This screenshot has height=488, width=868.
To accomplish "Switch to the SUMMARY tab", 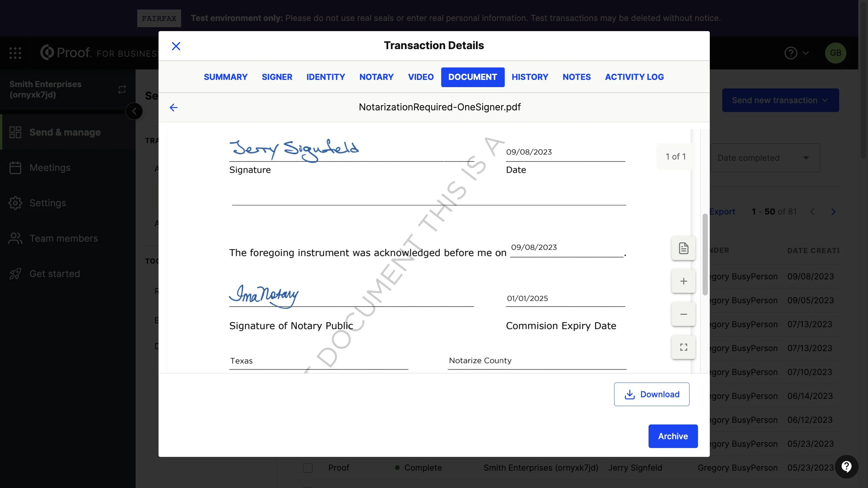I will pyautogui.click(x=225, y=77).
